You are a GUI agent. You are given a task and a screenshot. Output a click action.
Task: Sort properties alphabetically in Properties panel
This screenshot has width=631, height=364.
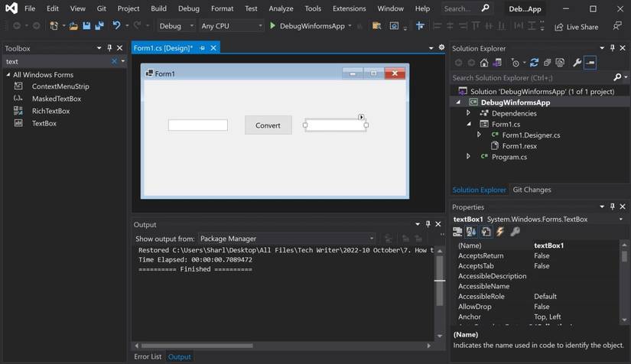click(471, 232)
